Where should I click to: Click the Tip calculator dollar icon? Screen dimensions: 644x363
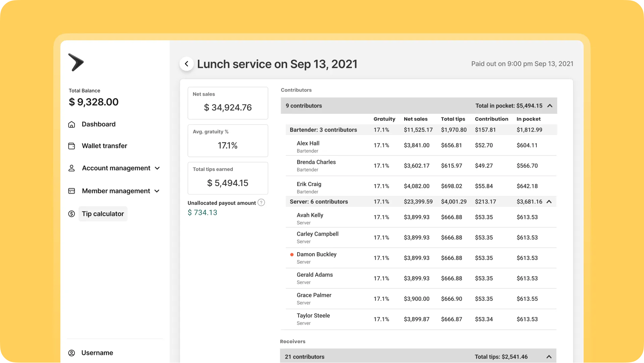click(x=71, y=214)
